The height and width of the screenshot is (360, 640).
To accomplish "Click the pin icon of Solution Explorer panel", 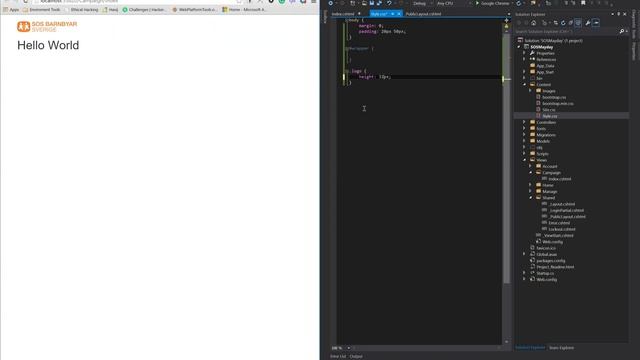I will click(x=619, y=14).
